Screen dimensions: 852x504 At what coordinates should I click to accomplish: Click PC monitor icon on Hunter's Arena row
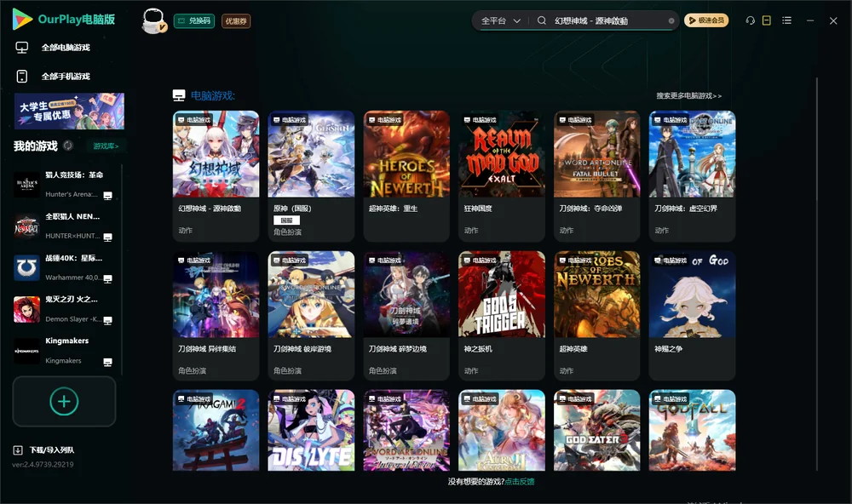(x=107, y=196)
